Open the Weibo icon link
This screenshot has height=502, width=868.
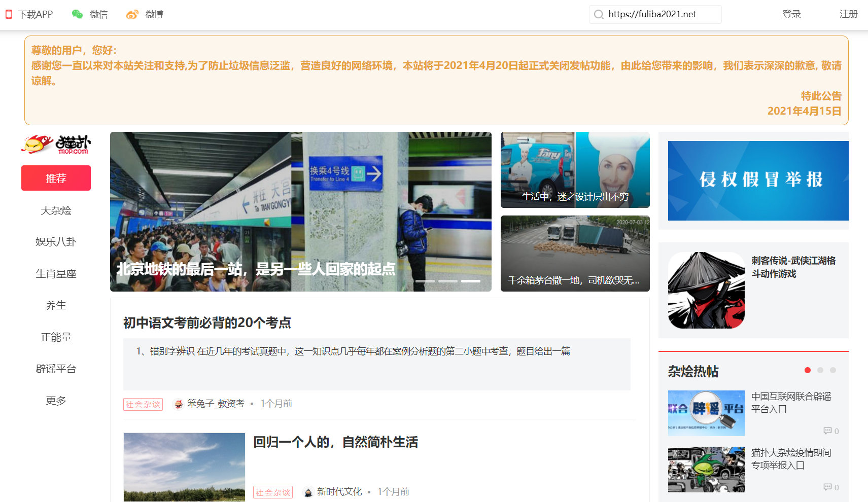[132, 14]
